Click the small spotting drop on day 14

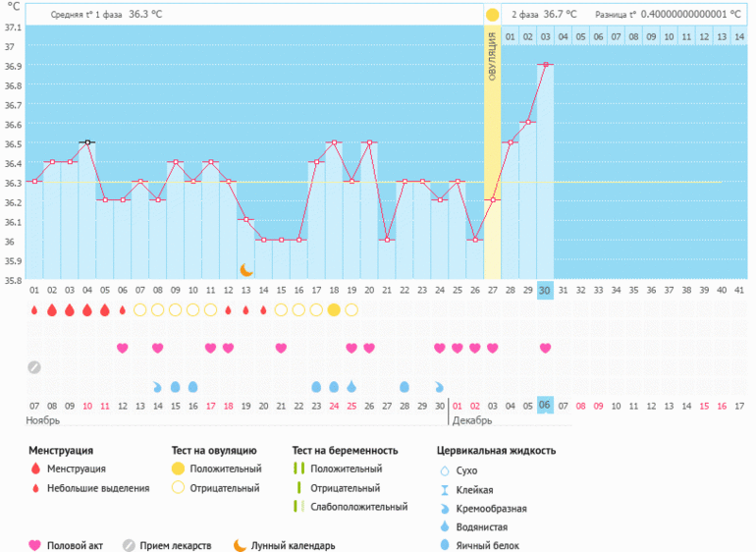click(x=264, y=310)
